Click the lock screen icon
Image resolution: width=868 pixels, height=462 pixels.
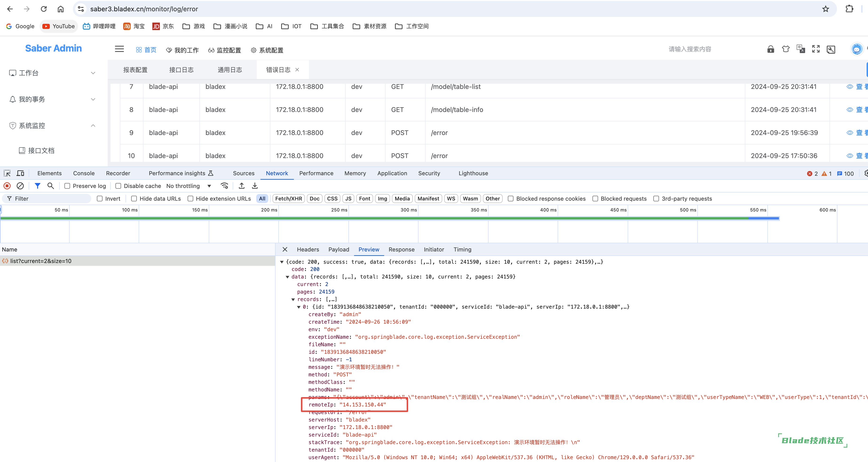click(x=771, y=49)
